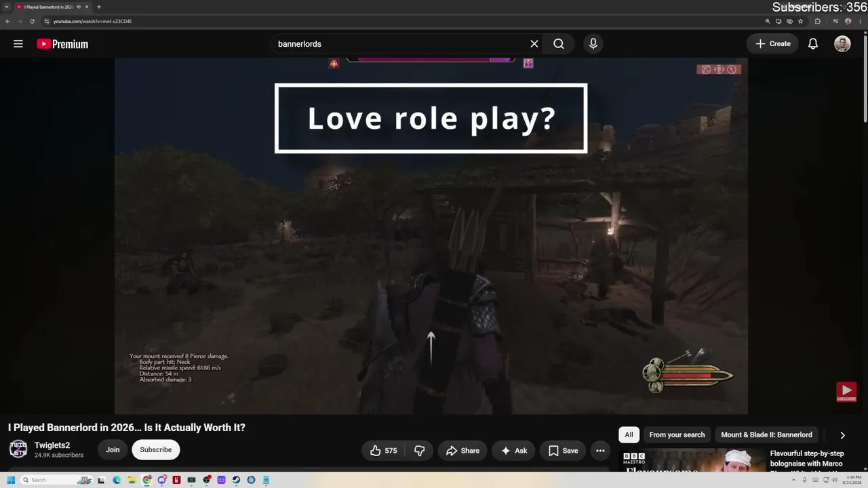The width and height of the screenshot is (868, 488).
Task: Click the Create button
Action: 772,44
